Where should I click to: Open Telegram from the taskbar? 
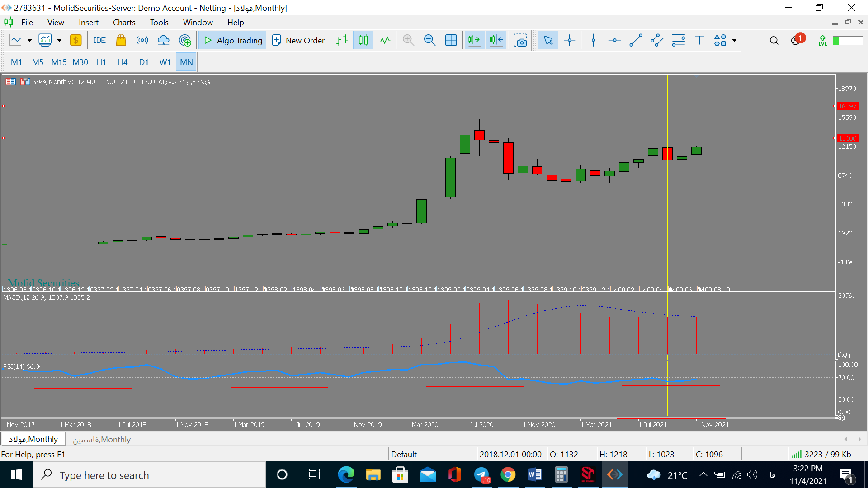coord(482,475)
